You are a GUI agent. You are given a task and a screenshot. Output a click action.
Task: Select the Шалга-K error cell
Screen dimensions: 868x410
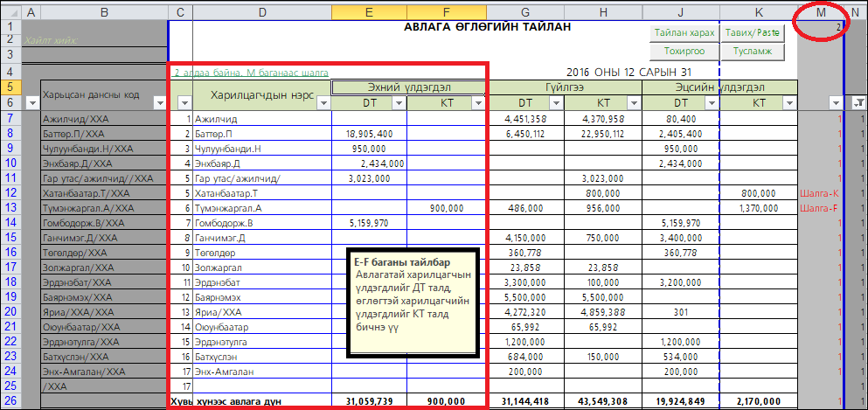pos(820,192)
